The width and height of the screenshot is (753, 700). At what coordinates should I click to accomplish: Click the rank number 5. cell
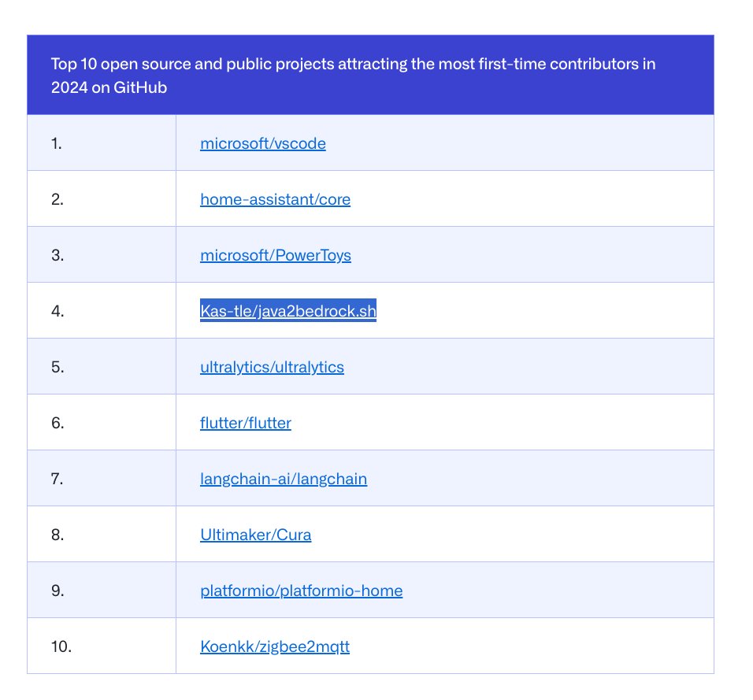click(x=102, y=366)
